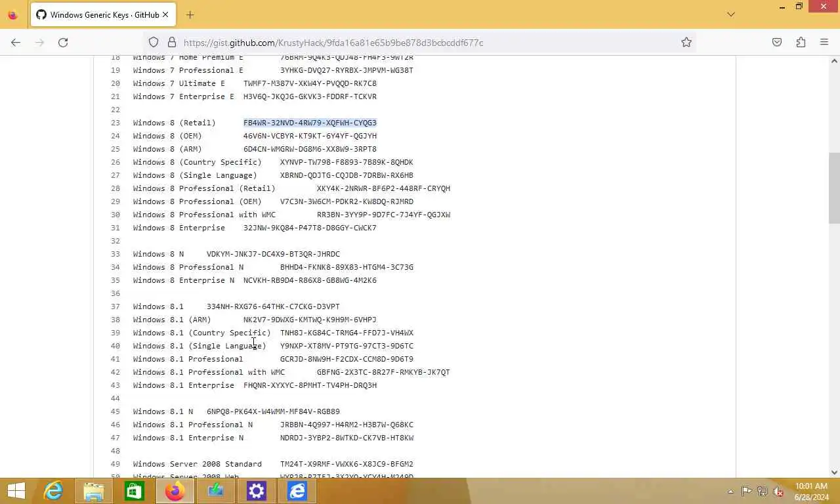Click the padlock site security icon
Screen dimensions: 840x504
pyautogui.click(x=172, y=42)
